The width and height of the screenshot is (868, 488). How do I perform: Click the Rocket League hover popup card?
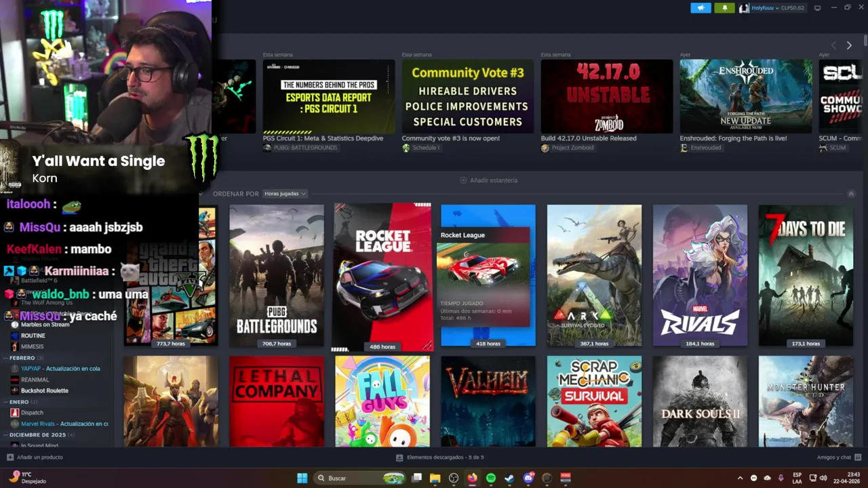pyautogui.click(x=484, y=277)
